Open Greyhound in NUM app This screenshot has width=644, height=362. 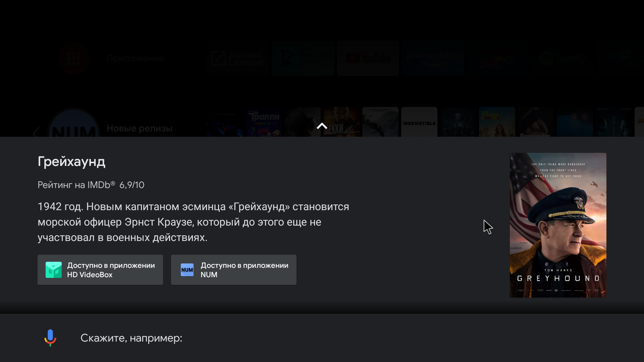tap(233, 270)
